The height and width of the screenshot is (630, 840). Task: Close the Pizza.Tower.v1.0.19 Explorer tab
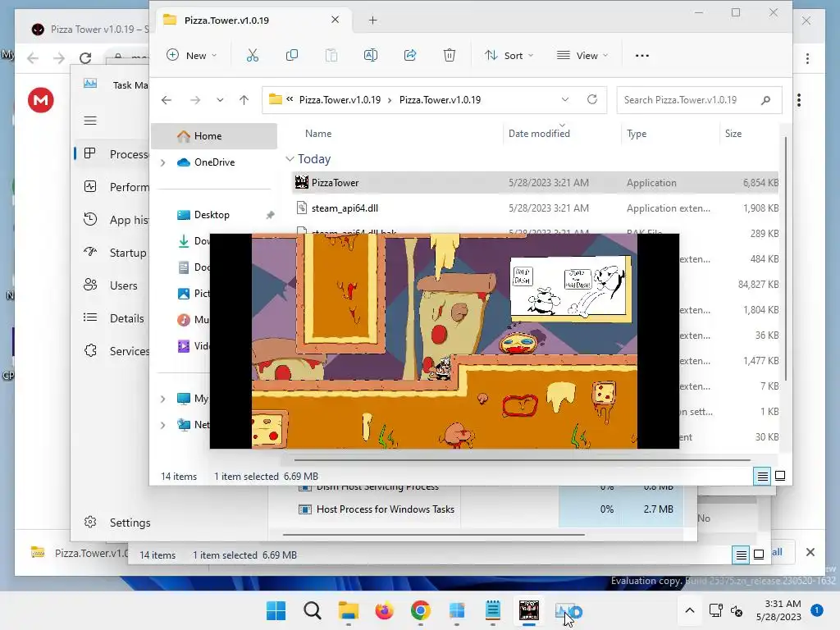pos(335,20)
